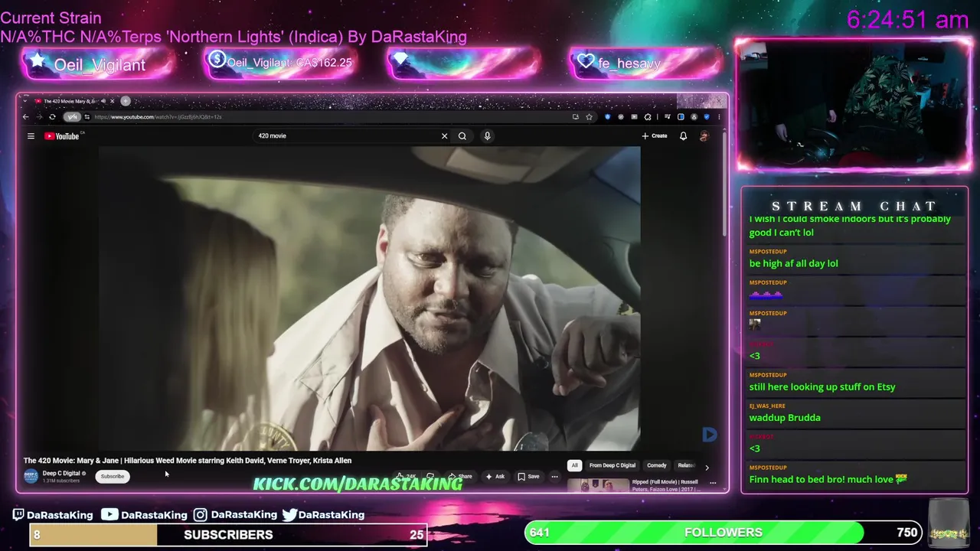Image resolution: width=980 pixels, height=551 pixels.
Task: Click the browser address bar URL
Action: tap(158, 117)
